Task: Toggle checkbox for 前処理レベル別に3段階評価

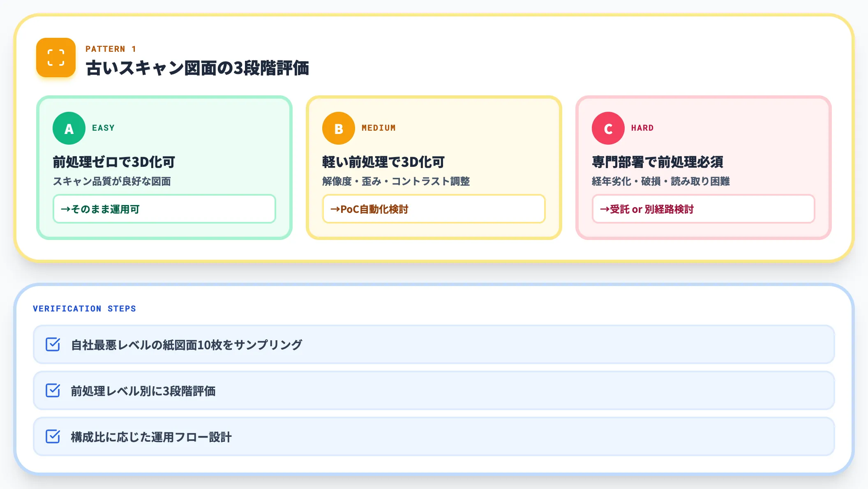Action: [x=53, y=390]
